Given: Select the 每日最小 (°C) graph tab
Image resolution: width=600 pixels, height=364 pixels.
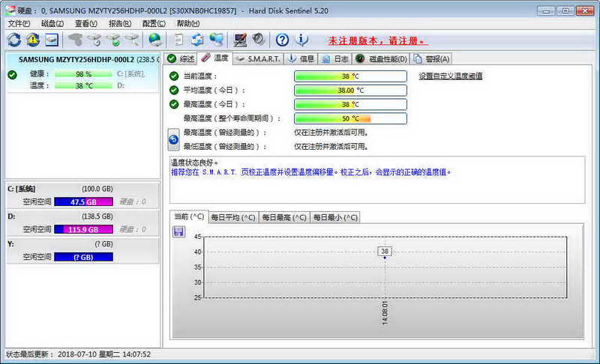Looking at the screenshot, I should coord(335,217).
